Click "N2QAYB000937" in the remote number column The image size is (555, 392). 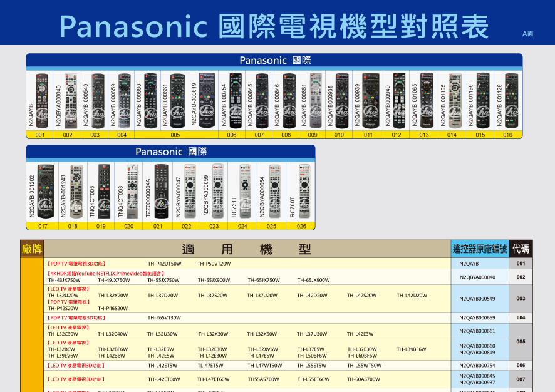coord(477,383)
